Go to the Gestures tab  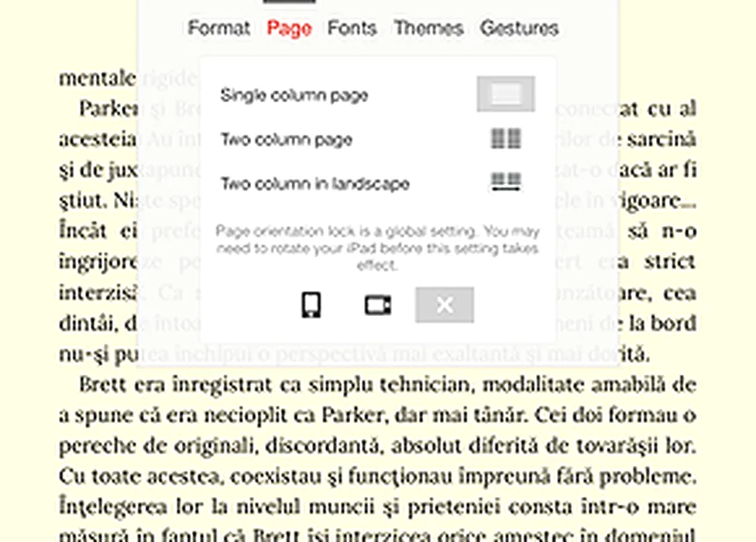(519, 28)
